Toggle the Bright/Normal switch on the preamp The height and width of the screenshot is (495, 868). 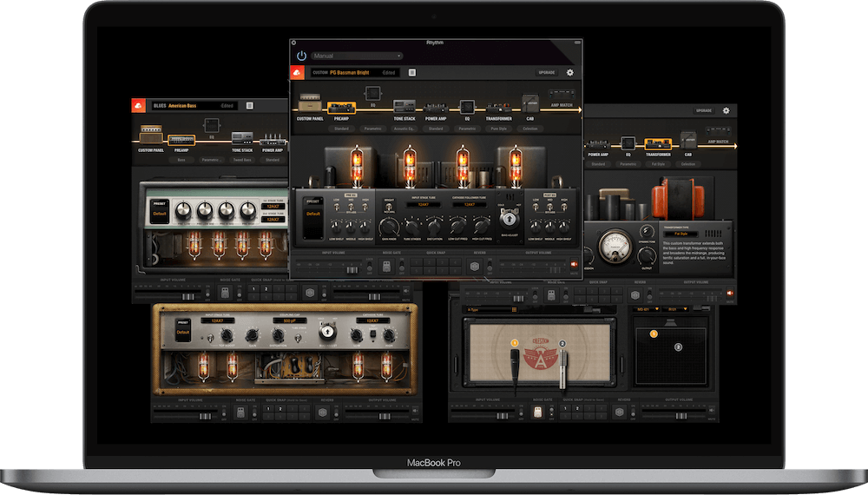387,206
